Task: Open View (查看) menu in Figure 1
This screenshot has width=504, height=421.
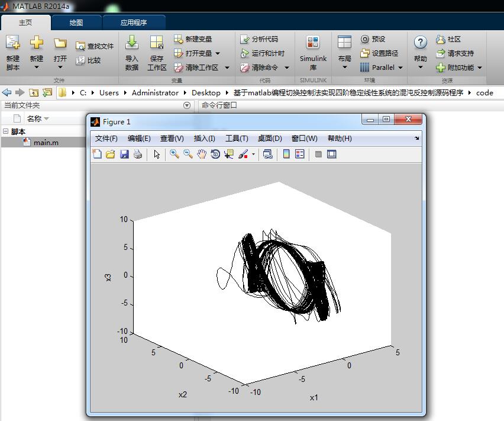Action: 172,139
